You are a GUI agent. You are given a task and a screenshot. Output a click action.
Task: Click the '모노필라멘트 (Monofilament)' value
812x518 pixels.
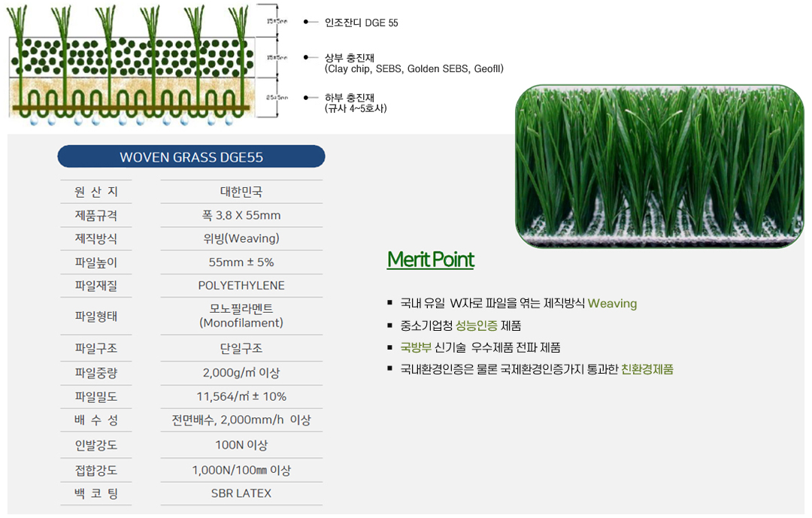coord(241,316)
